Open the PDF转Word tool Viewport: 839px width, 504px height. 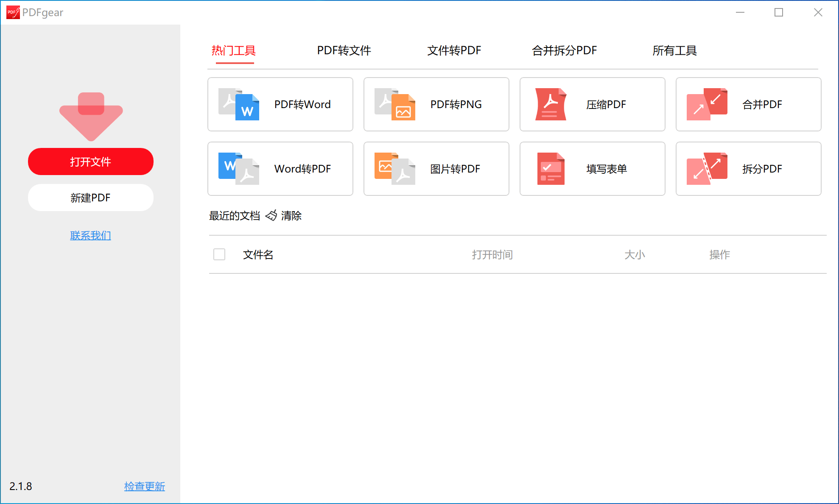point(280,104)
